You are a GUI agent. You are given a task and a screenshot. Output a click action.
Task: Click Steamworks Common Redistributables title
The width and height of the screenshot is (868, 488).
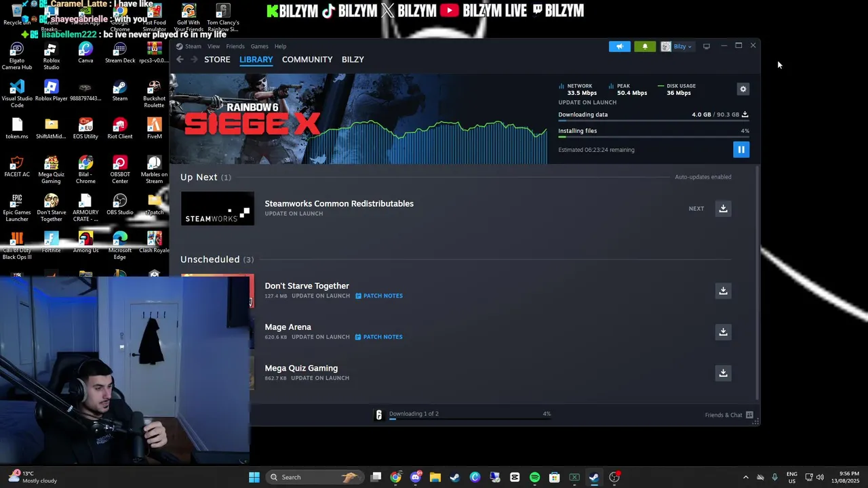[339, 203]
